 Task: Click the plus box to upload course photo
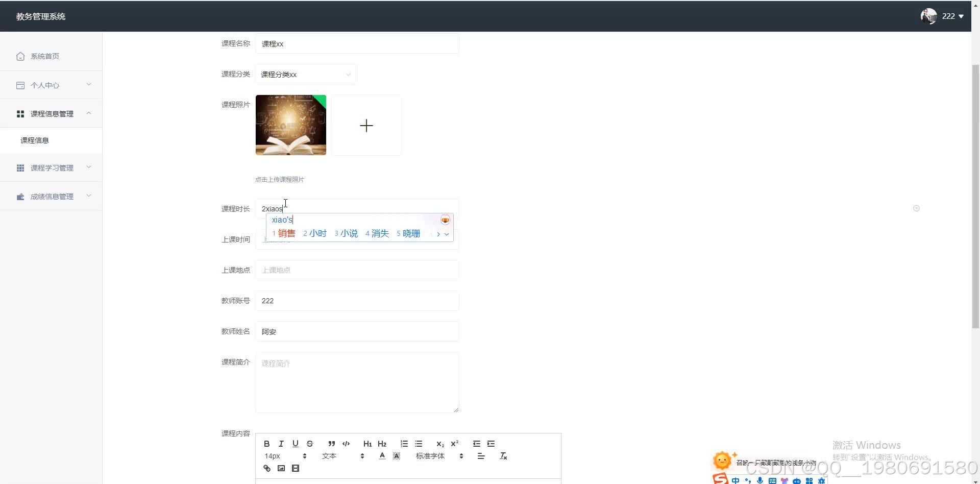point(366,125)
